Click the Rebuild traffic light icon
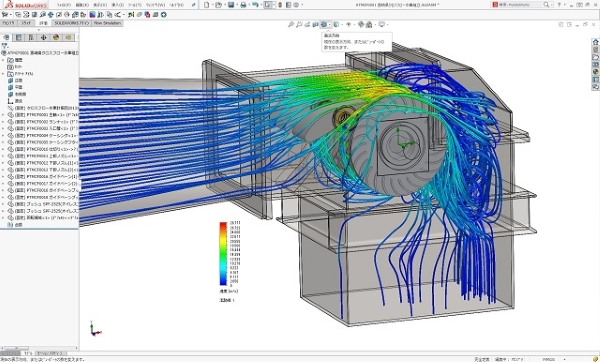 pos(280,5)
